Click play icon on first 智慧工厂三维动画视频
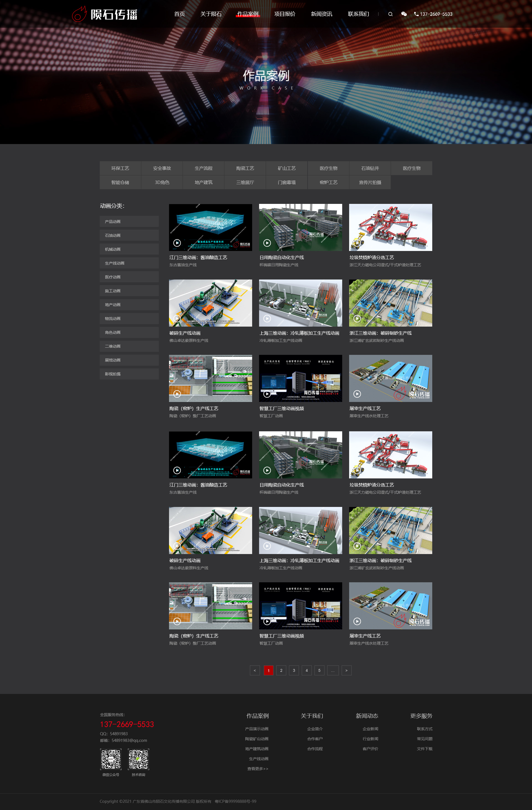This screenshot has height=810, width=532. [267, 394]
